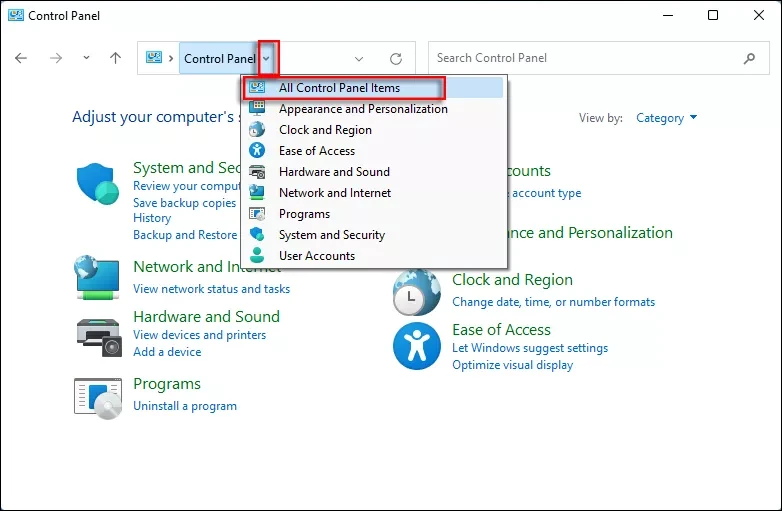Open the address bar history dropdown
The image size is (782, 511).
pos(359,58)
